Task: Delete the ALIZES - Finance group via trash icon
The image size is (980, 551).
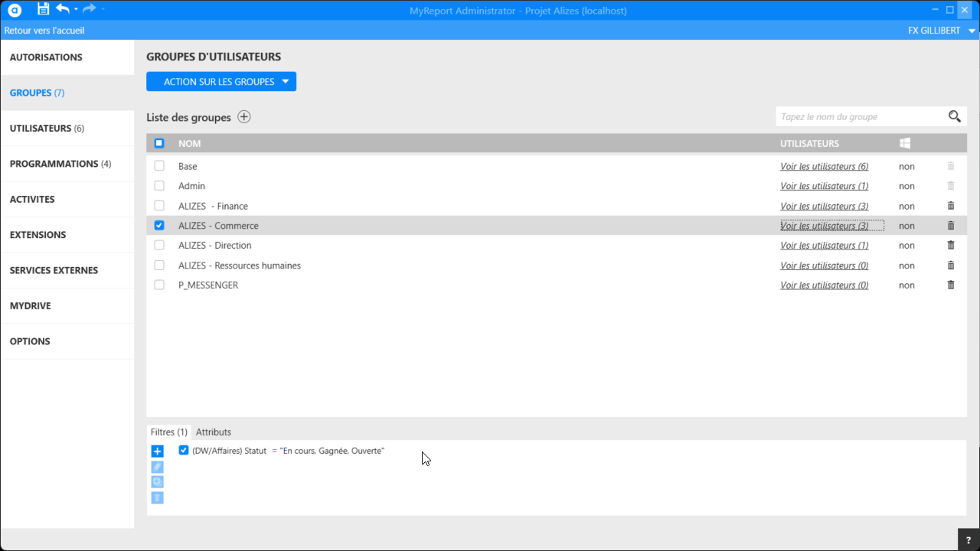Action: pyautogui.click(x=951, y=206)
